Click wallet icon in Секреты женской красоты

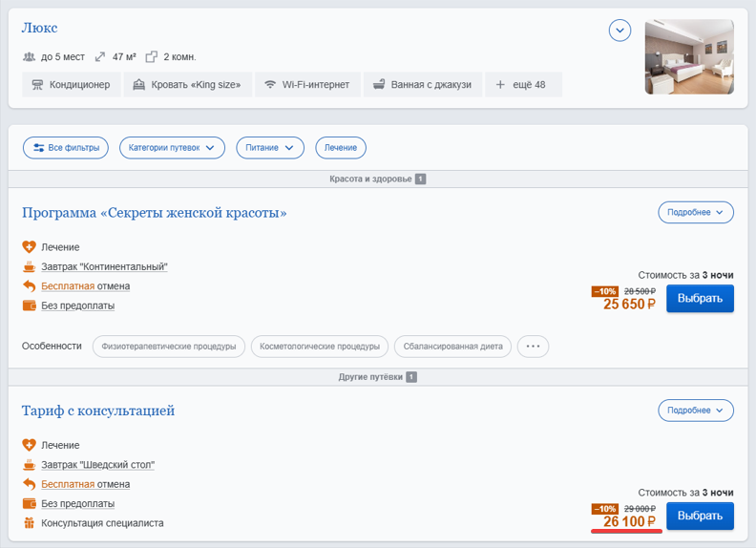coord(30,306)
